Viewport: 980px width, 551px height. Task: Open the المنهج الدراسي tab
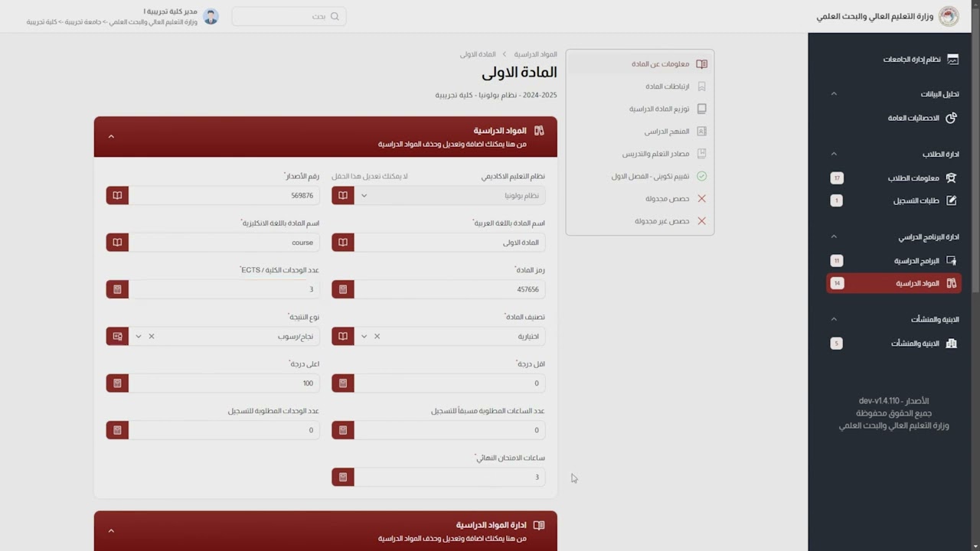(x=640, y=132)
